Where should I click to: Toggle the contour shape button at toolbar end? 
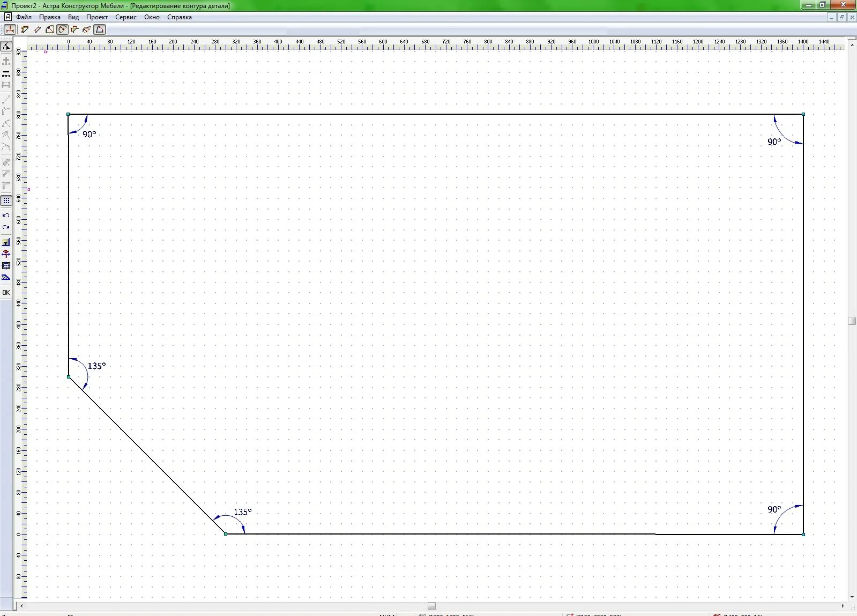click(x=100, y=29)
